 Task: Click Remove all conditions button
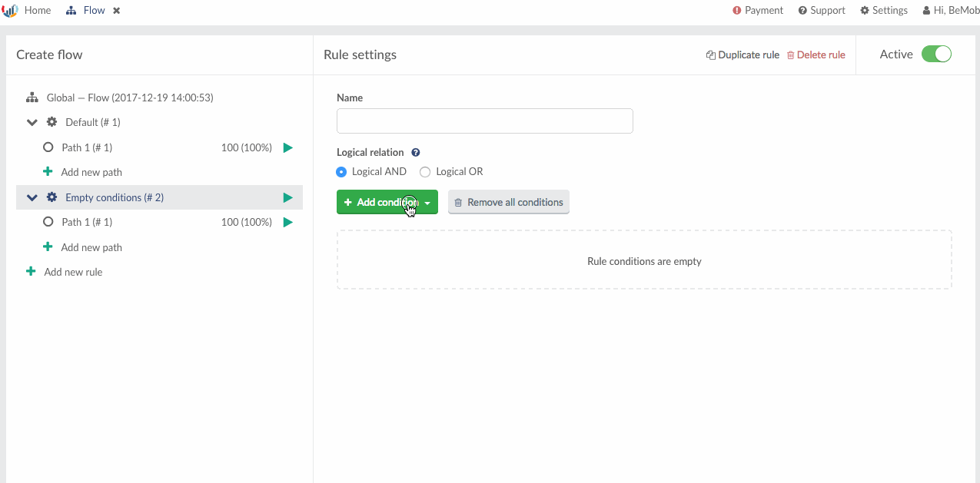(x=509, y=202)
